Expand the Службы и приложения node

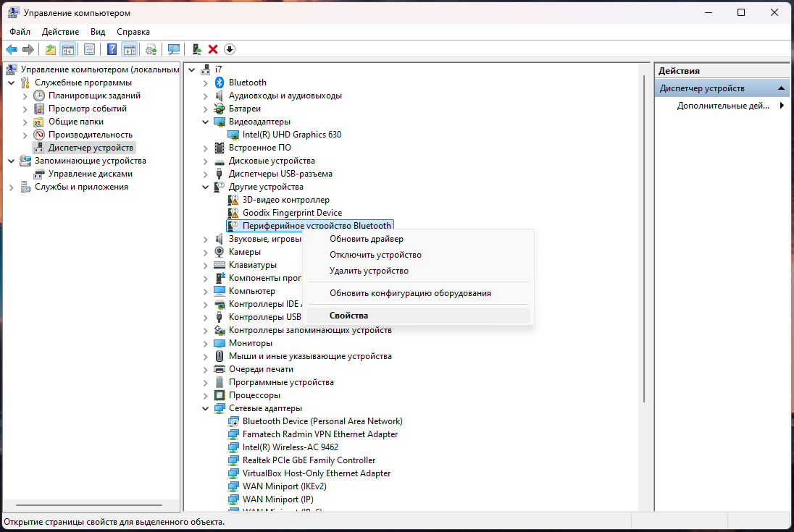tap(11, 187)
